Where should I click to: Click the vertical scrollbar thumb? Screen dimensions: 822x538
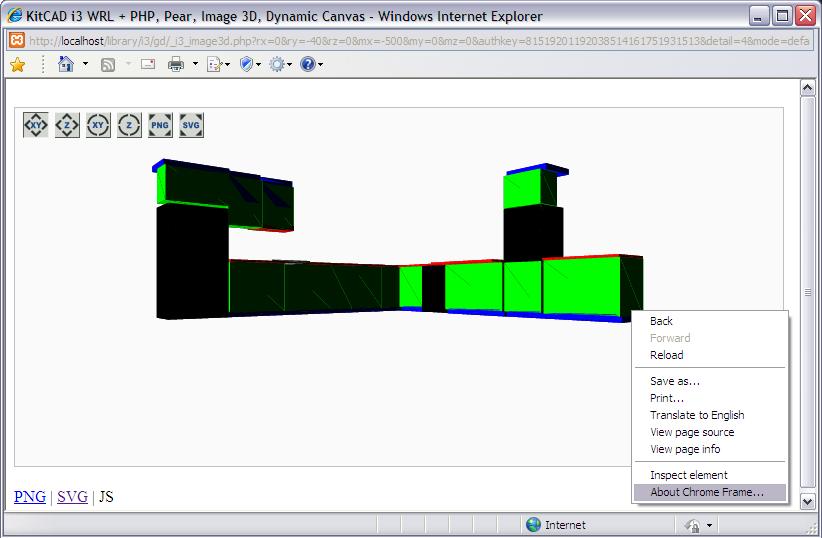coord(807,292)
